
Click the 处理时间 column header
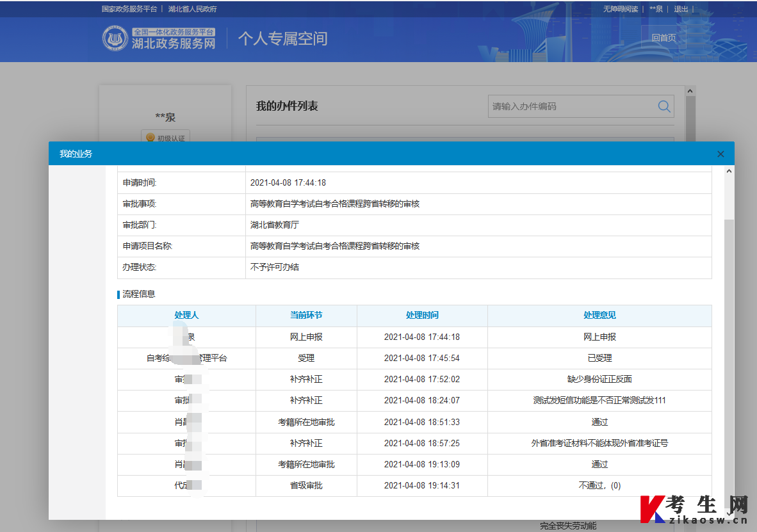pyautogui.click(x=422, y=315)
